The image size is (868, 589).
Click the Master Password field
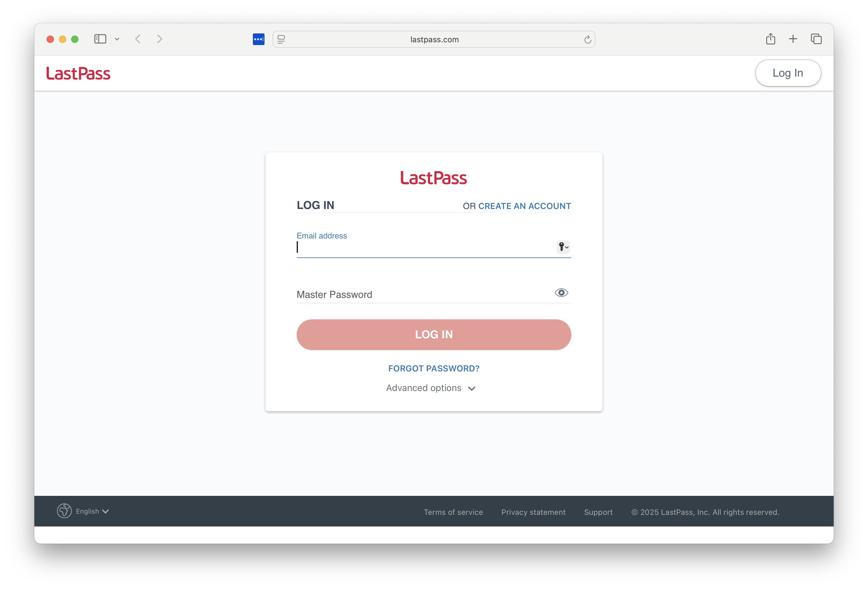(422, 295)
